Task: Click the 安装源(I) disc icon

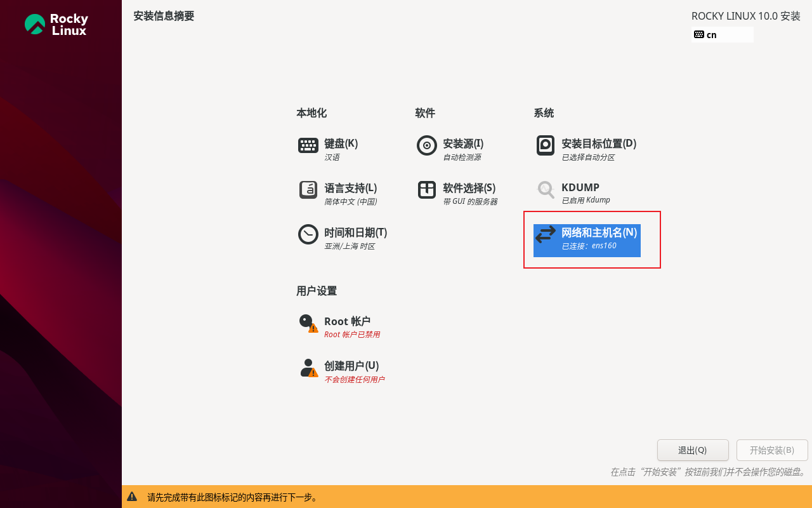Action: pyautogui.click(x=427, y=145)
